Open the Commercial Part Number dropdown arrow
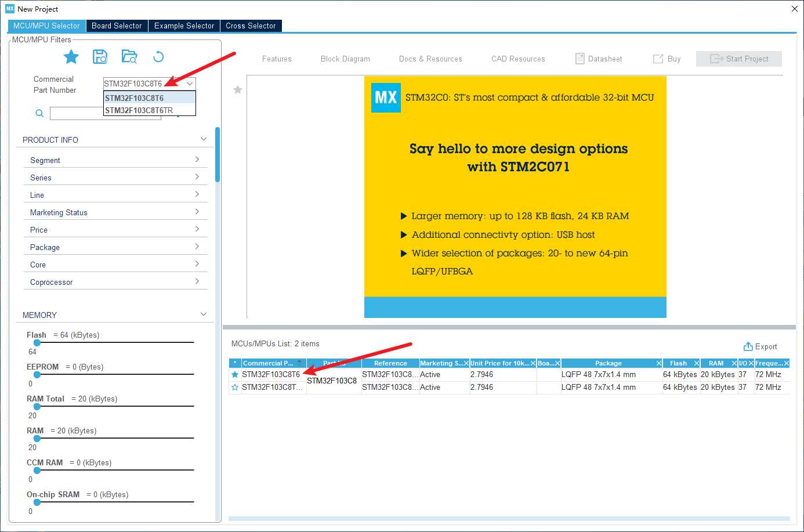 click(x=190, y=84)
